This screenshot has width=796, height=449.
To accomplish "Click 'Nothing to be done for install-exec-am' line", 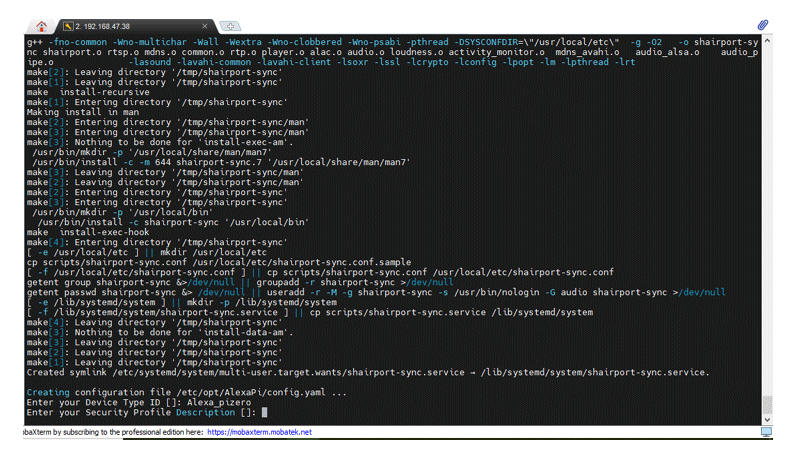I will [x=160, y=142].
